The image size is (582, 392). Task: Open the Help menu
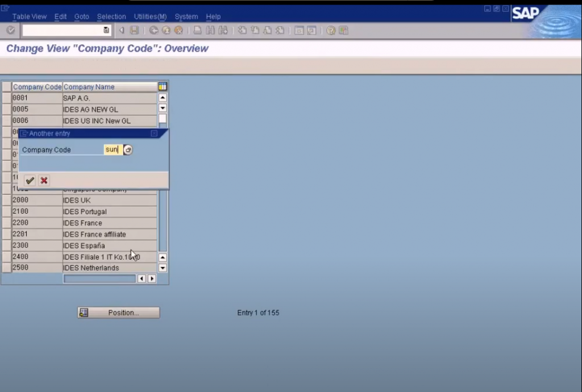click(213, 16)
